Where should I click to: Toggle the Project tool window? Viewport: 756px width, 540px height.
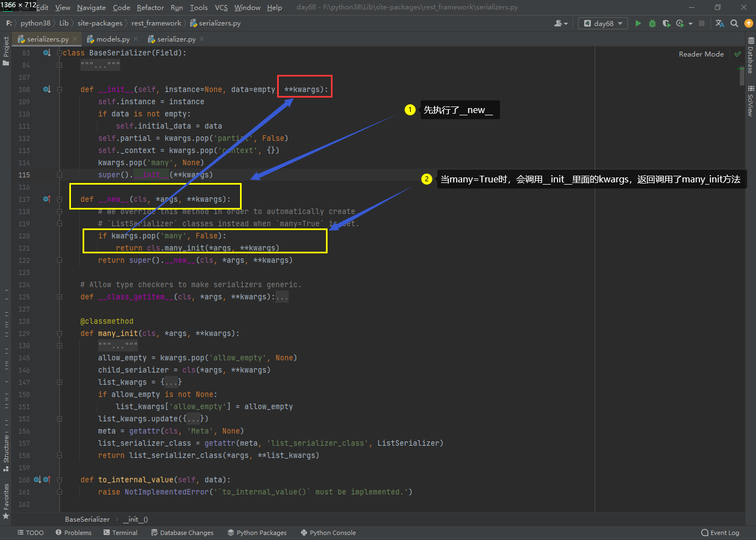tap(6, 50)
